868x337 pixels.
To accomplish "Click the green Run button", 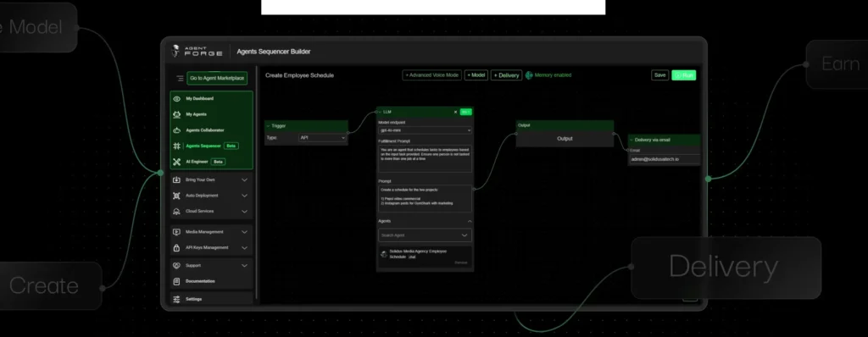I will click(x=684, y=75).
